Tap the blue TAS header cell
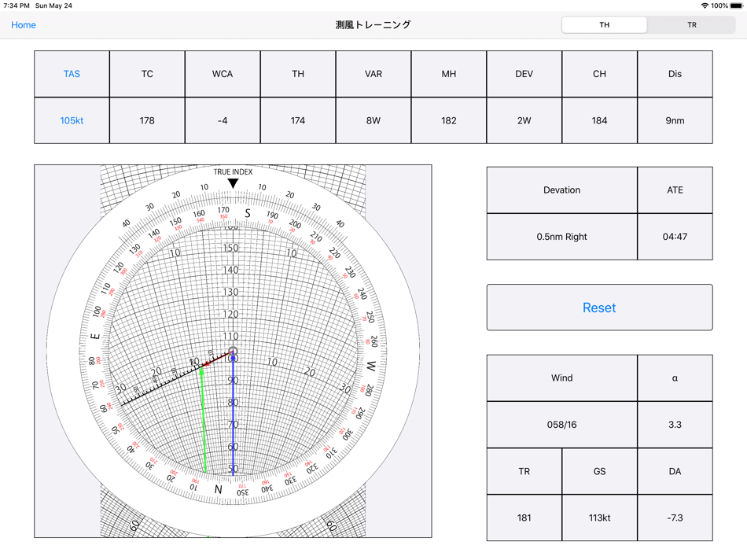This screenshot has width=747, height=560. pos(72,74)
